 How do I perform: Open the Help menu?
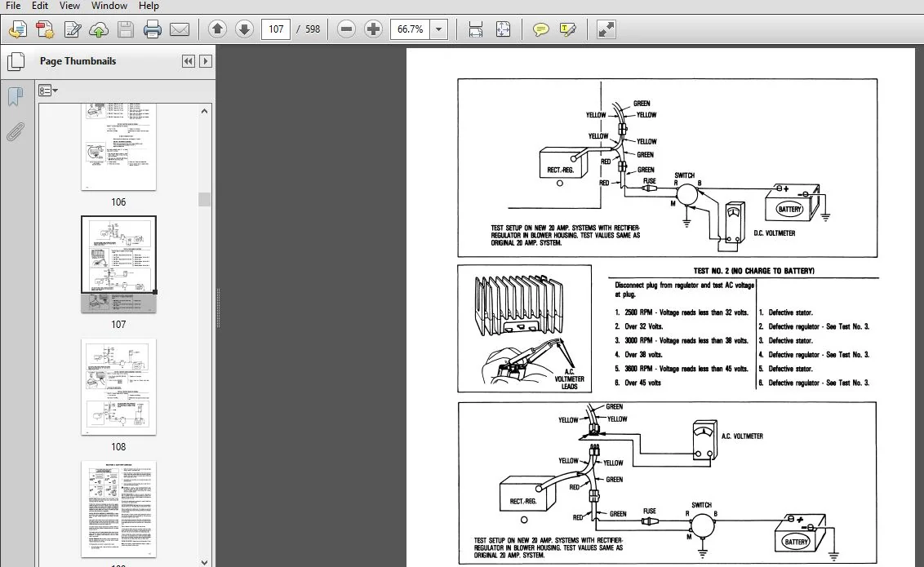[x=149, y=6]
